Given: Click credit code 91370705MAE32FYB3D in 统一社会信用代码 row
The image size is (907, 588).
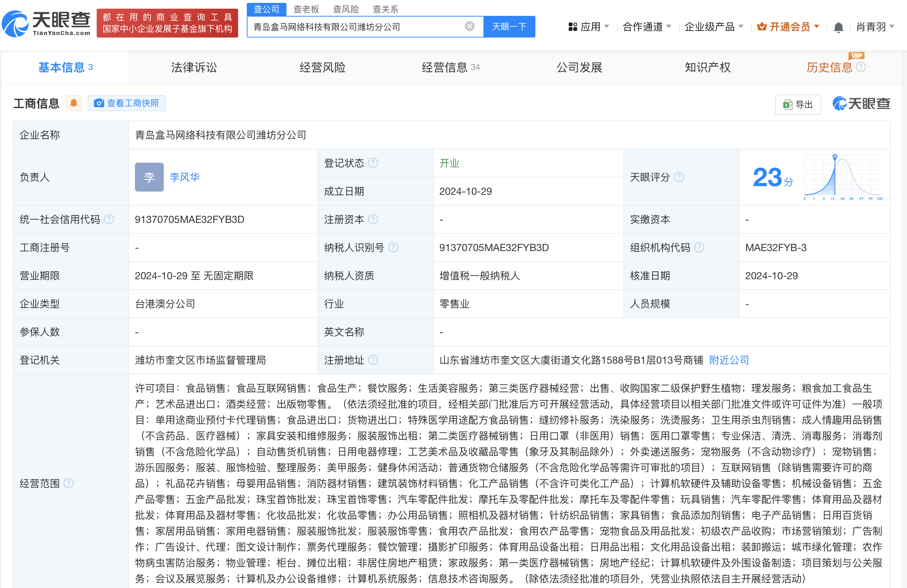Looking at the screenshot, I should point(189,219).
